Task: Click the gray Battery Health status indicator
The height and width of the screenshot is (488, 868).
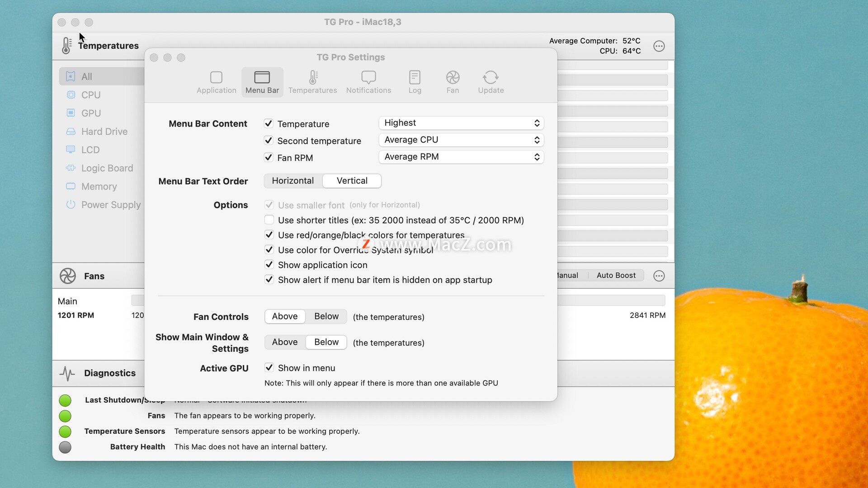Action: click(x=65, y=447)
